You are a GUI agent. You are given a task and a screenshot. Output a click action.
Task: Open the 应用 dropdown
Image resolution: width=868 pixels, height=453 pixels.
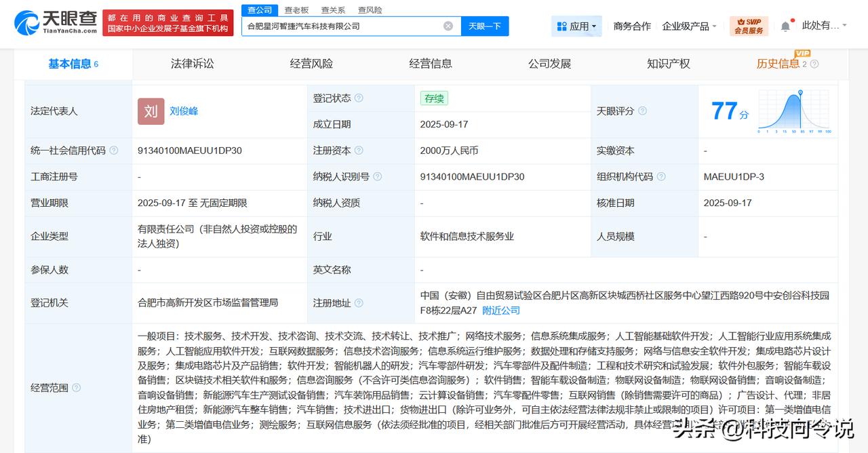tap(576, 26)
